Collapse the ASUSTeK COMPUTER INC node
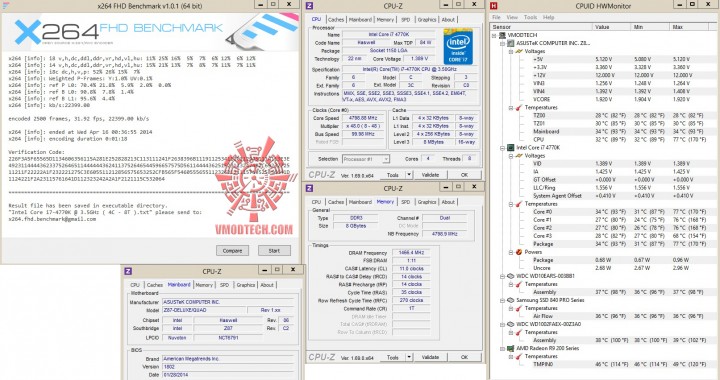 pyautogui.click(x=502, y=43)
